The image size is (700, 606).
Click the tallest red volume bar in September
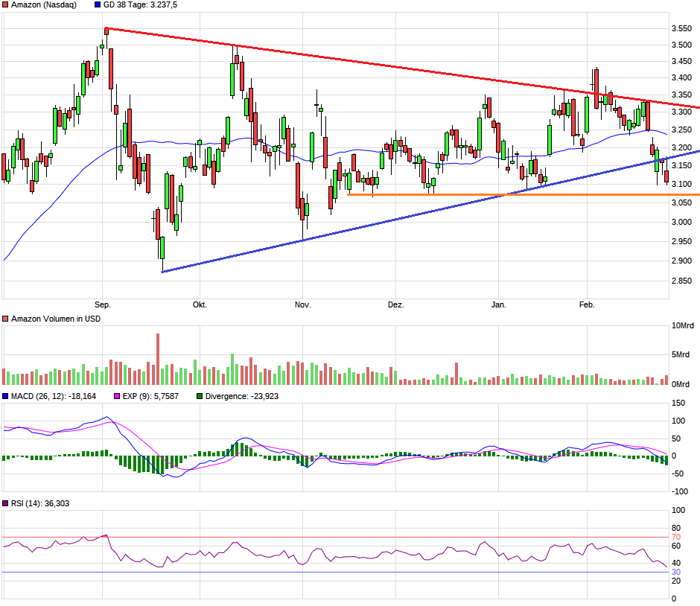point(158,359)
